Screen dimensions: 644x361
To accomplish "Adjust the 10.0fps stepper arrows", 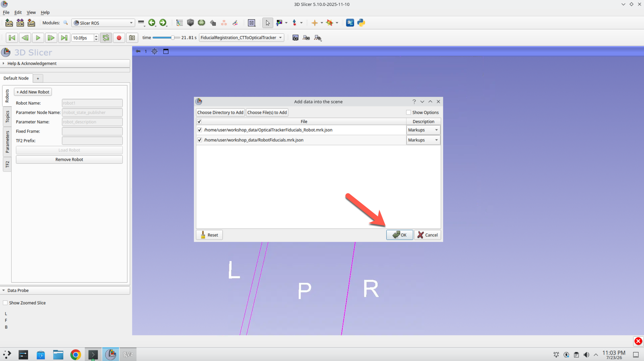I will 96,38.
